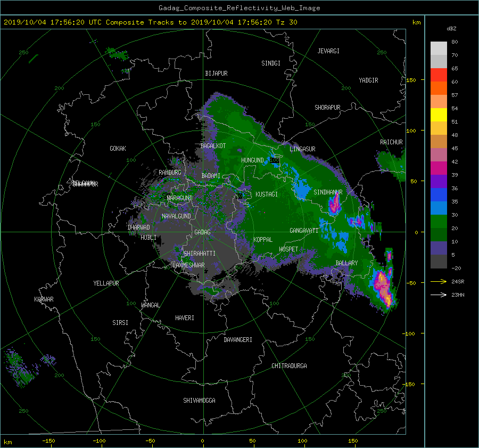
Task: Click the HAVERI label
Action: (x=185, y=318)
